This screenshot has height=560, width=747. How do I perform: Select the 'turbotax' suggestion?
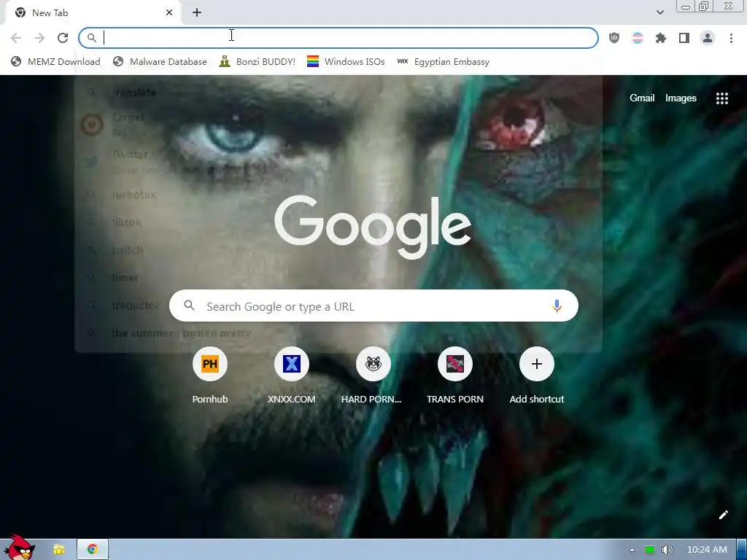[x=338, y=194]
